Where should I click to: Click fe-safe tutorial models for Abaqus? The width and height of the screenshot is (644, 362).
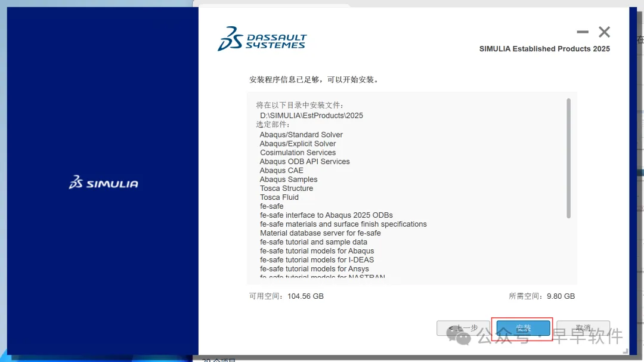click(317, 251)
